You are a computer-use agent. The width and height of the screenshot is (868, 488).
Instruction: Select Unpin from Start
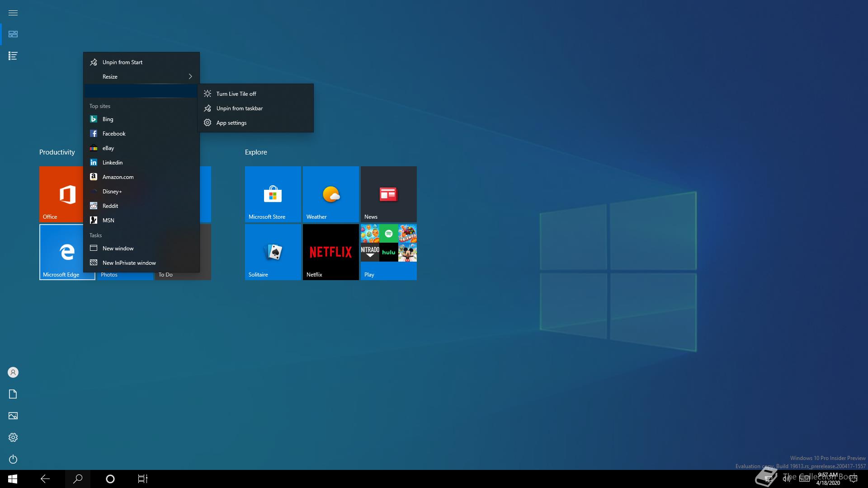click(x=142, y=62)
